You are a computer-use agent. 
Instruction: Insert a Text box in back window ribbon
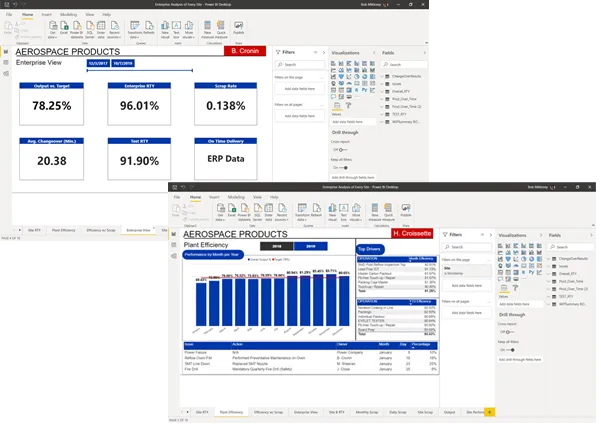[x=176, y=30]
